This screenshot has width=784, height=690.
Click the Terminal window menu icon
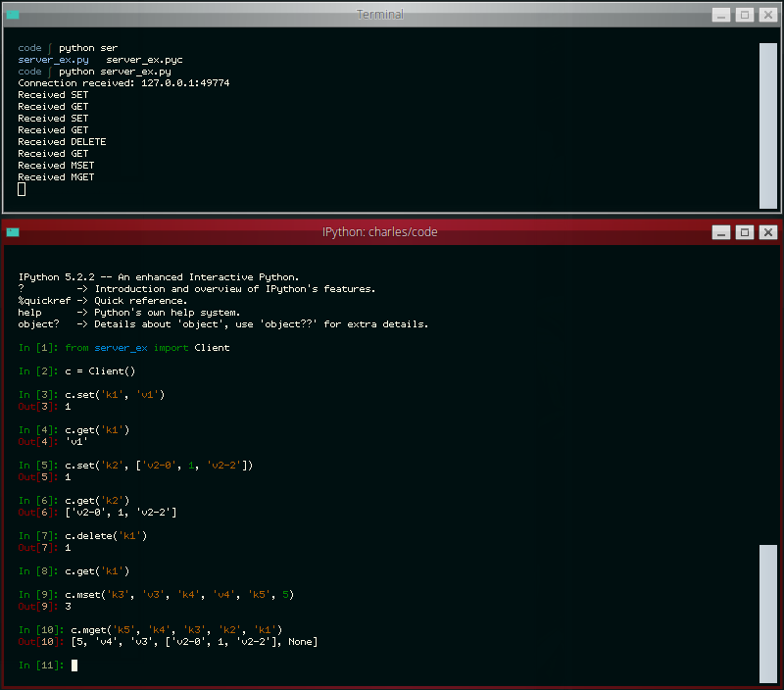[13, 15]
